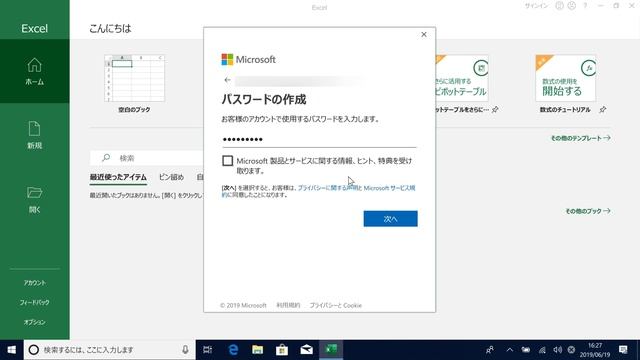This screenshot has height=360, width=640.
Task: Switch to 最近使ったアイテム tab
Action: tap(118, 177)
